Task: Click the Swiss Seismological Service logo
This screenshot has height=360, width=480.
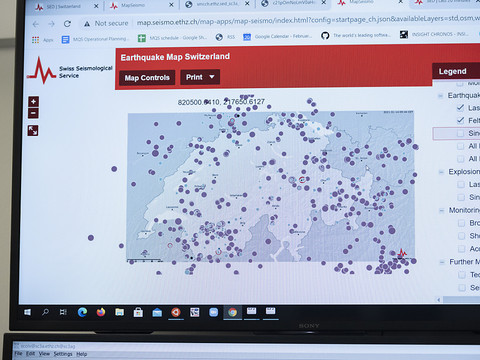Action: tap(70, 71)
